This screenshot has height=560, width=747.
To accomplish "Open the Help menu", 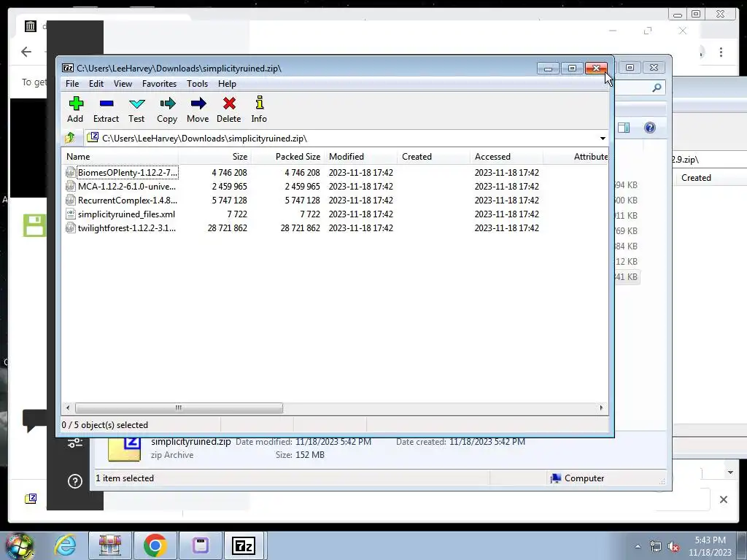I will (228, 84).
